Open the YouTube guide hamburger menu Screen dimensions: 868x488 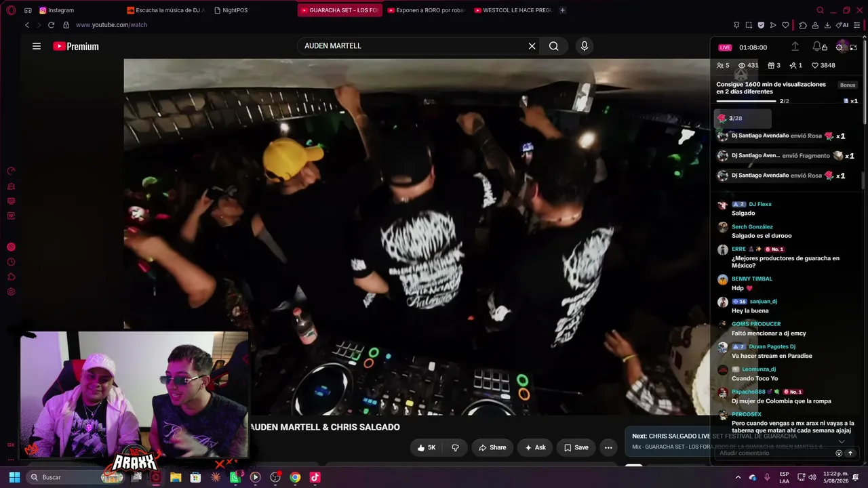coord(37,46)
